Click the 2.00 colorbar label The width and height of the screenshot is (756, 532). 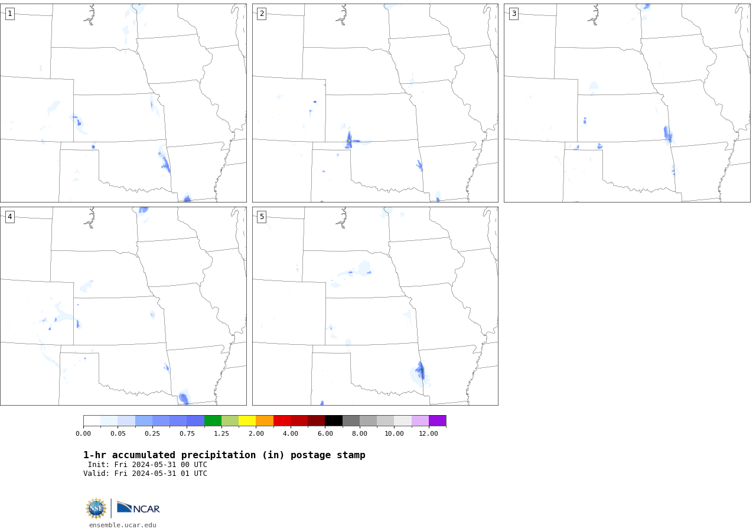click(256, 434)
